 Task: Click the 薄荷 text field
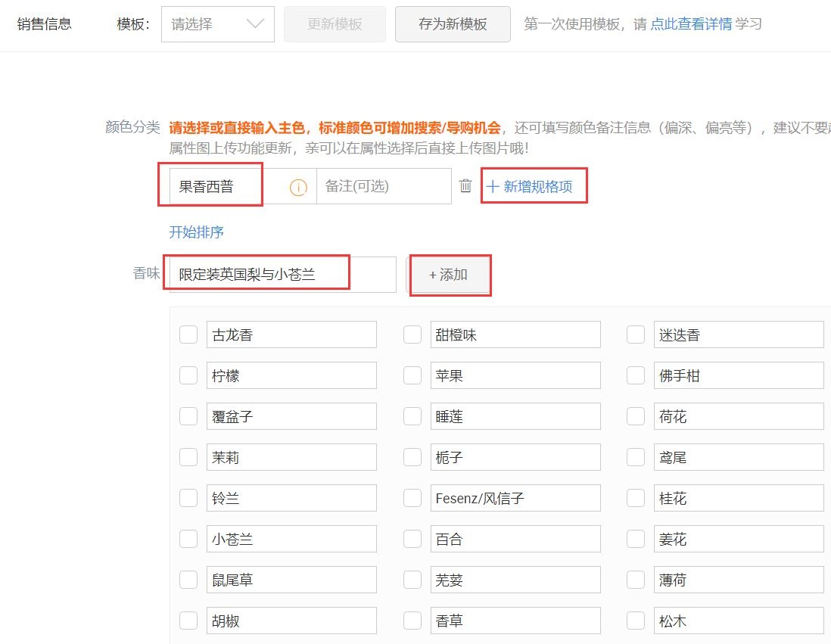pos(739,580)
